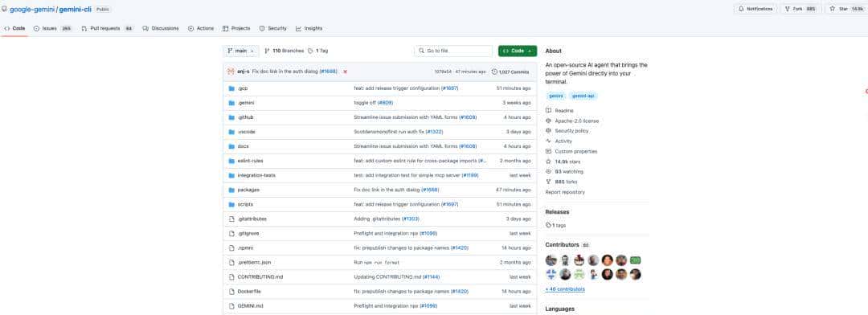The height and width of the screenshot is (315, 868).
Task: Open the .gitignore file
Action: click(248, 233)
